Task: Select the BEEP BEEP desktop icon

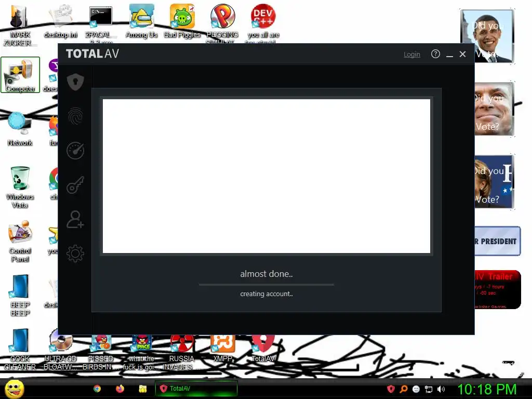Action: 20,295
